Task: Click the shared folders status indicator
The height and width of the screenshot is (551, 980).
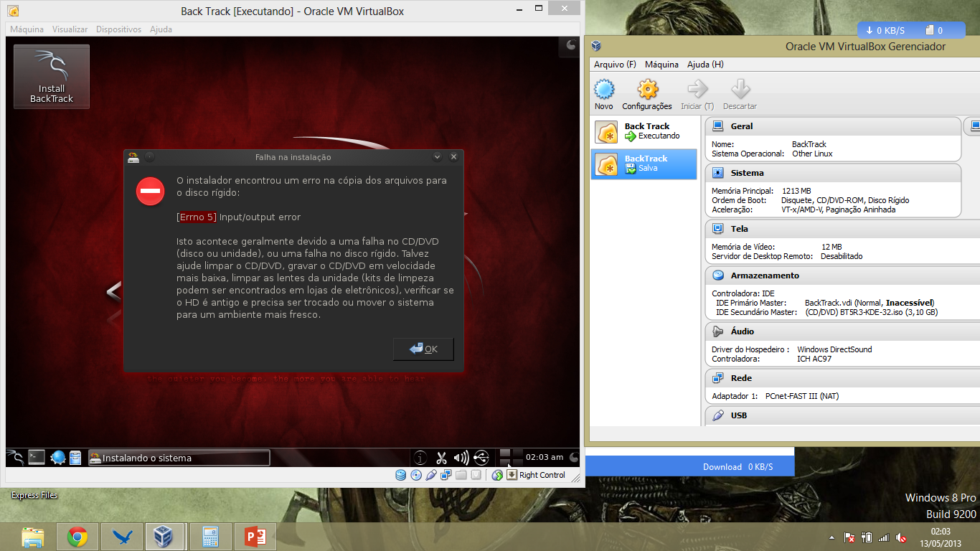Action: (x=461, y=475)
